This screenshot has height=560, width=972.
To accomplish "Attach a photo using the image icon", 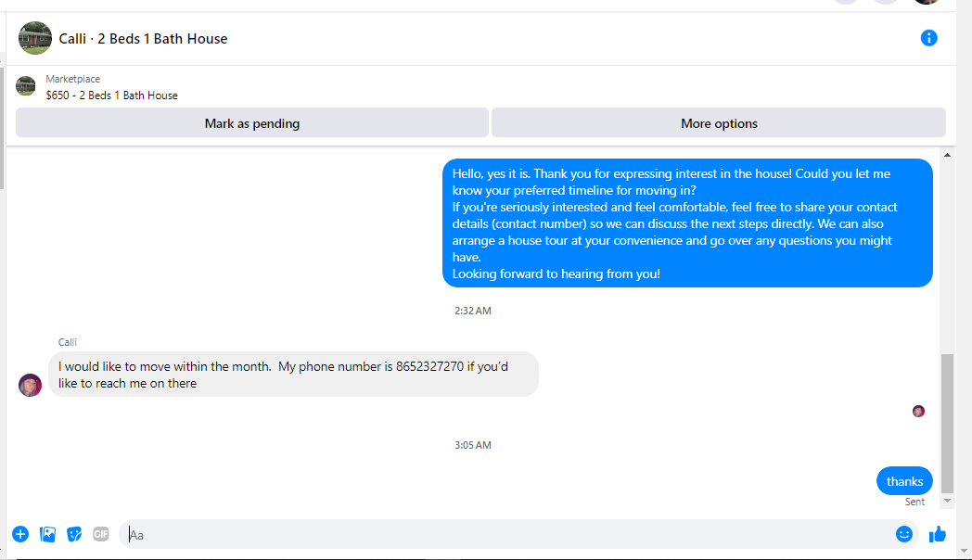I will coord(47,534).
